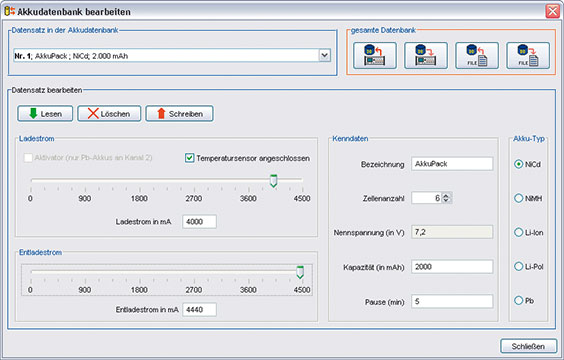Click the 'Kenndaten' group title

pyautogui.click(x=350, y=138)
